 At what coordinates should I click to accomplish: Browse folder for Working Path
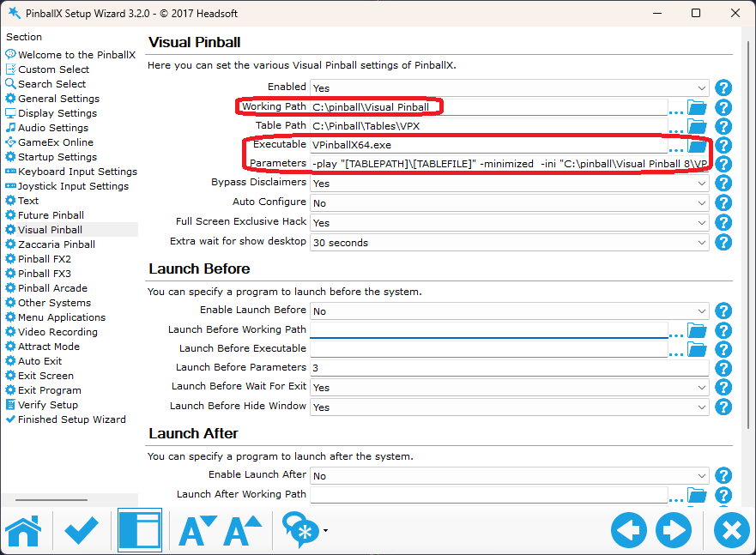click(697, 107)
